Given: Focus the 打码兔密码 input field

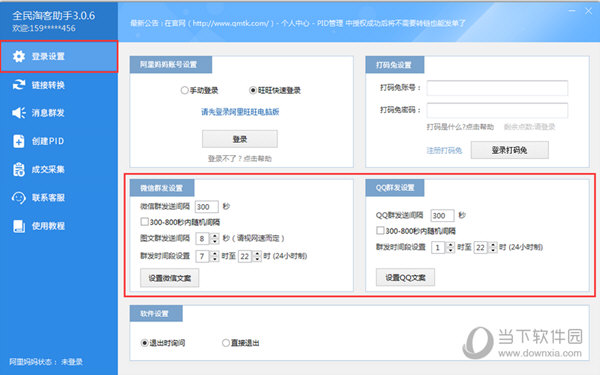Looking at the screenshot, I should (497, 111).
